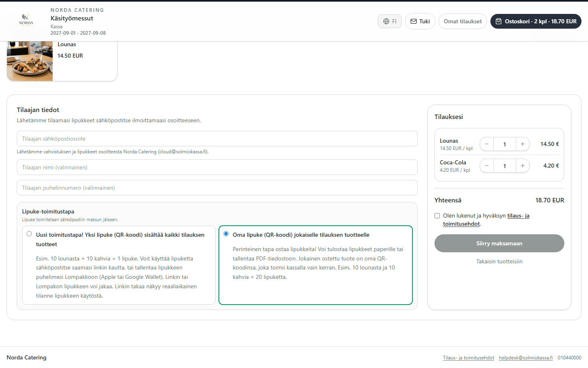Click the Lipuke-toimitustapa heading
The height and width of the screenshot is (368, 588).
pyautogui.click(x=48, y=211)
